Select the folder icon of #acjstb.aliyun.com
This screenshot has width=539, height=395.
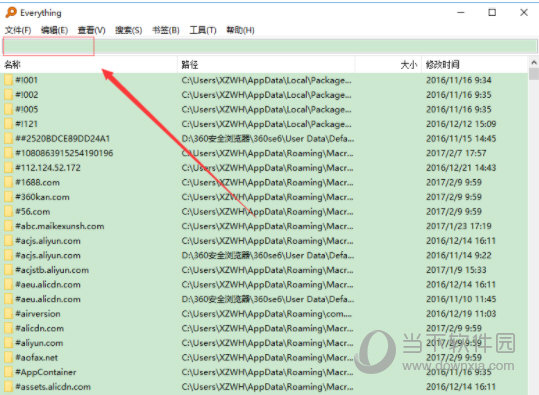pyautogui.click(x=9, y=270)
